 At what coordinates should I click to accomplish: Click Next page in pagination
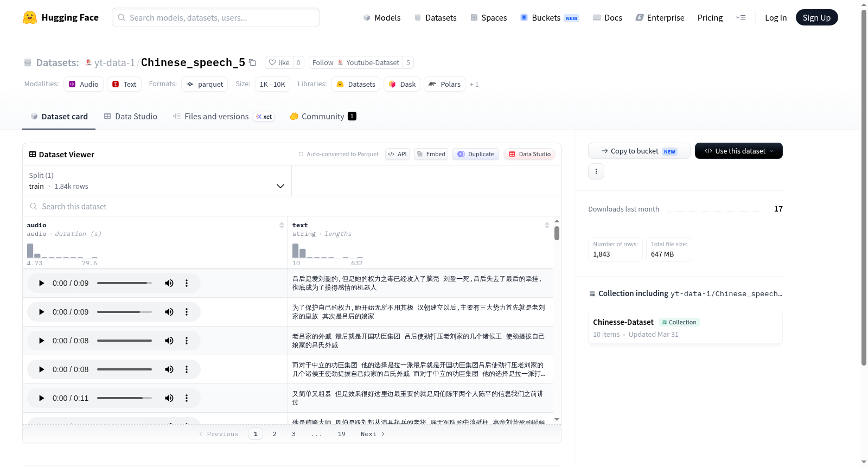click(373, 434)
